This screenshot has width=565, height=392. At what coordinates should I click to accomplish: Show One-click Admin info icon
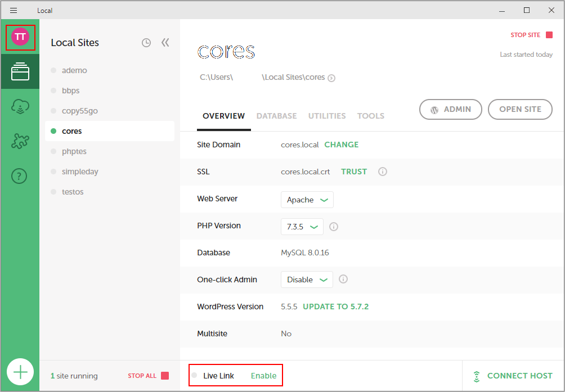(343, 280)
